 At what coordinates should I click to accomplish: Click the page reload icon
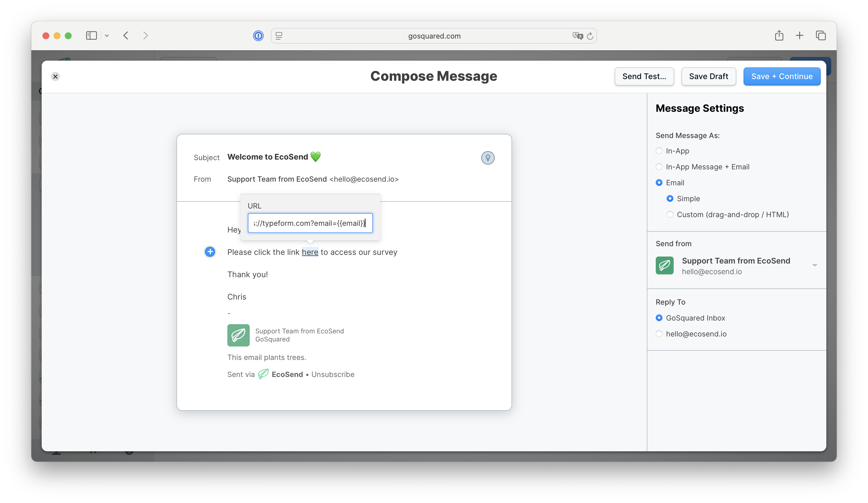[590, 36]
